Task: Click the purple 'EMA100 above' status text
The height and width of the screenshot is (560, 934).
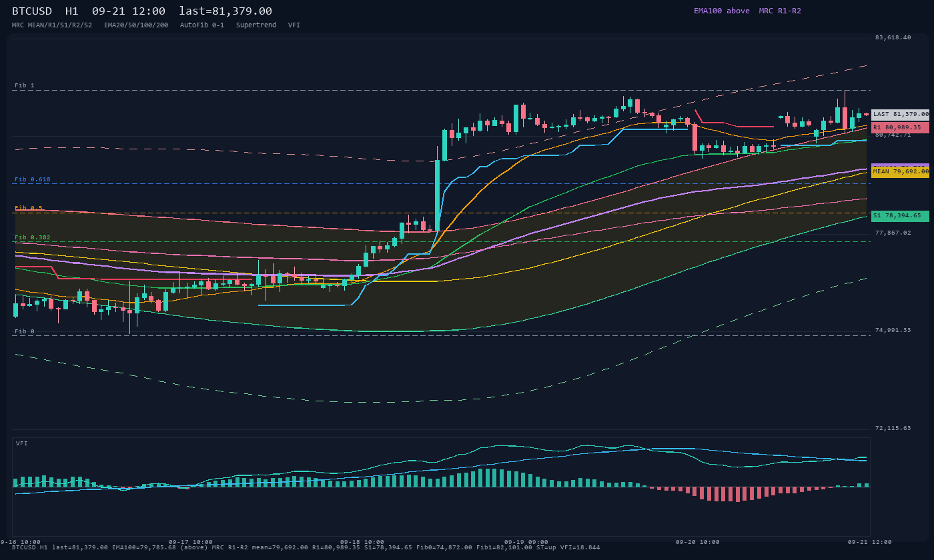Action: [721, 11]
